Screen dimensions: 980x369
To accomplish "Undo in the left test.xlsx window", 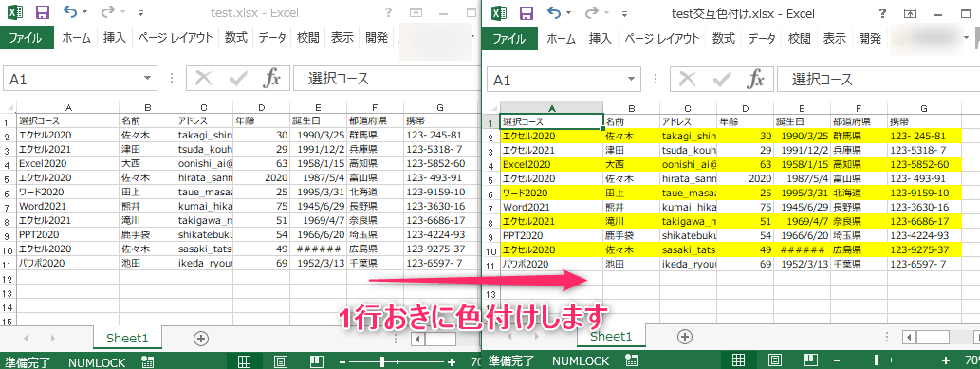I will pyautogui.click(x=70, y=12).
